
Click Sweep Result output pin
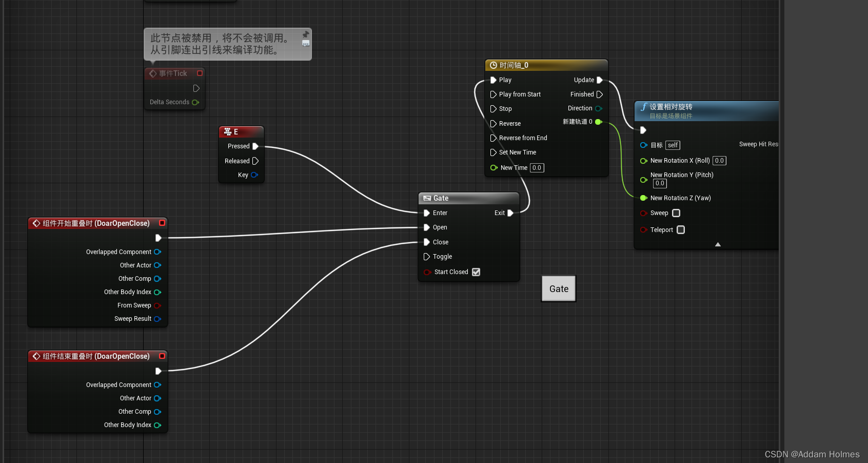[x=157, y=319]
